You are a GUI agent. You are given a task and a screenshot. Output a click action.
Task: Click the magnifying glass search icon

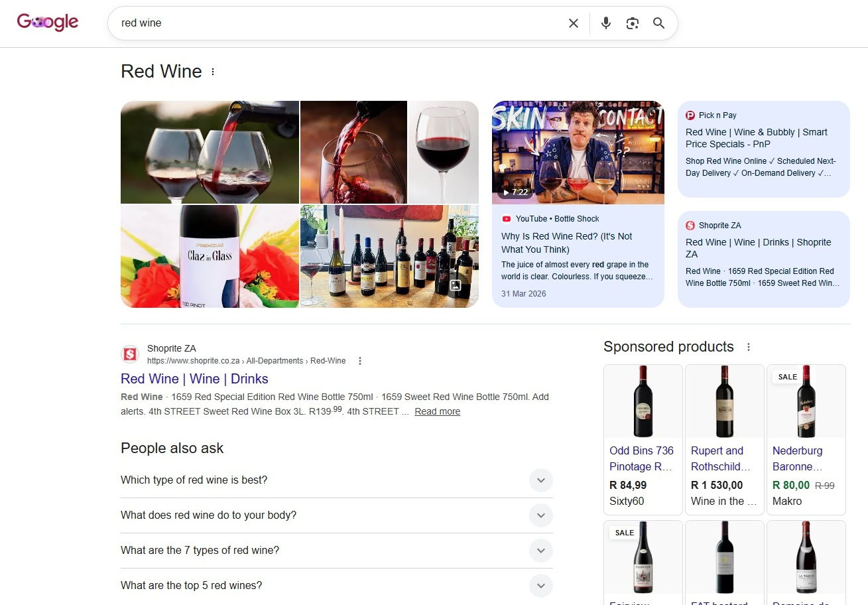pos(658,23)
